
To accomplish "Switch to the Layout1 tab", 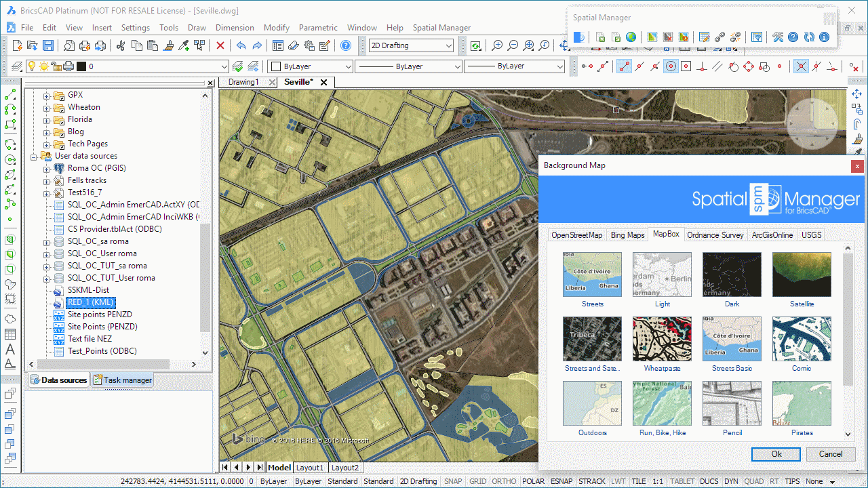I will [310, 468].
